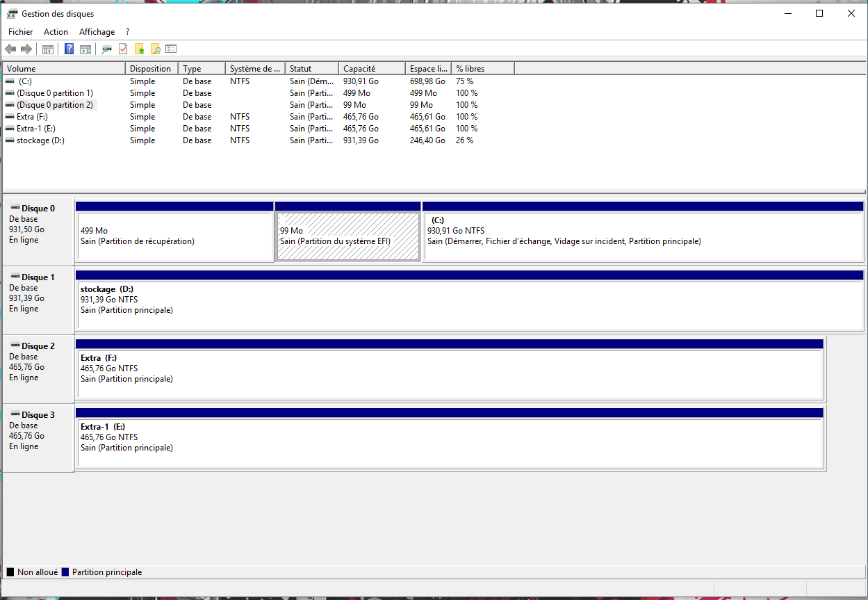Screen dimensions: 868x600
Task: Click the disk icon next to Disque 0 label
Action: point(15,207)
